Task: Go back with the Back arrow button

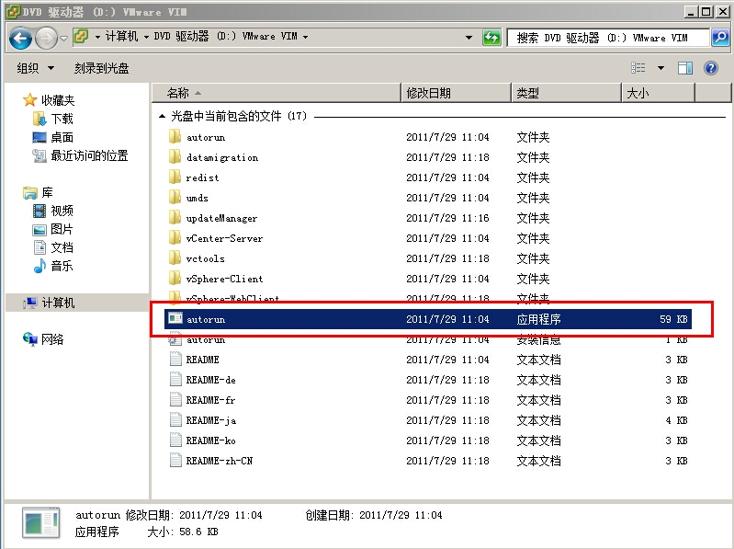Action: pos(20,38)
